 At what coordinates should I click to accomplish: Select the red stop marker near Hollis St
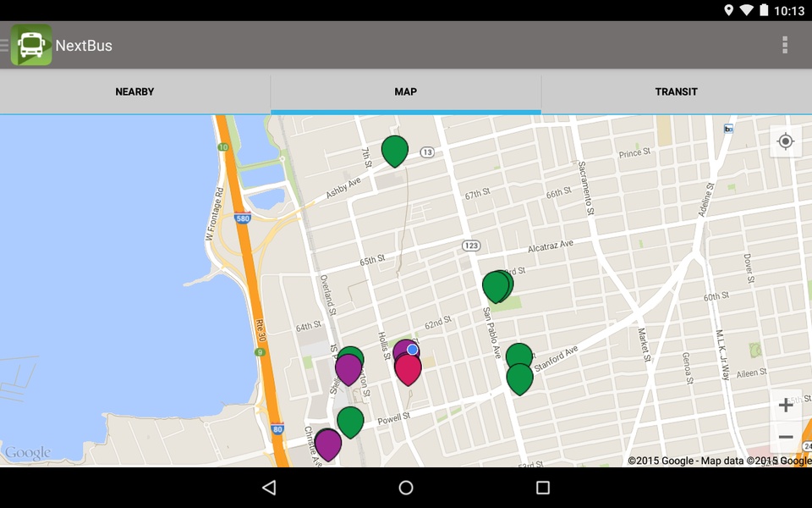(408, 369)
